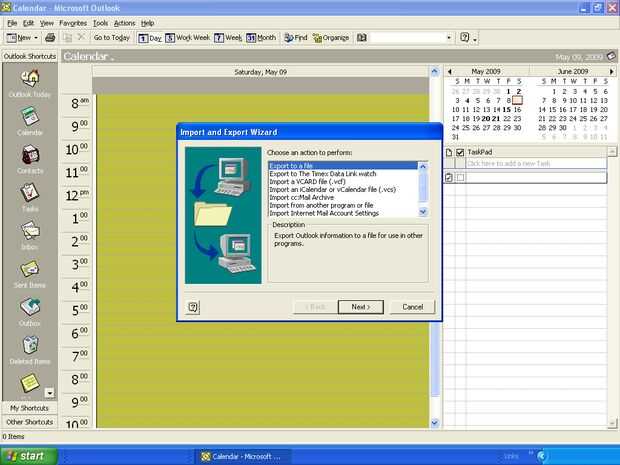Switch to Work Week view
Image resolution: width=620 pixels, height=465 pixels.
point(188,38)
